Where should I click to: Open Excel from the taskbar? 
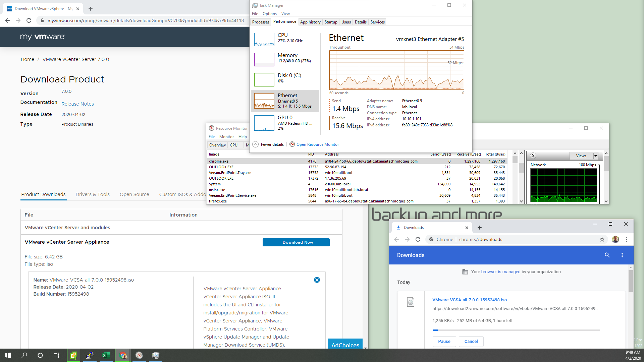[x=106, y=355]
